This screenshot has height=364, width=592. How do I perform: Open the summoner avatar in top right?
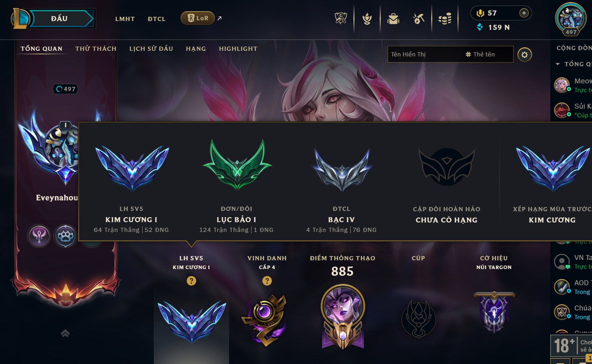(571, 19)
